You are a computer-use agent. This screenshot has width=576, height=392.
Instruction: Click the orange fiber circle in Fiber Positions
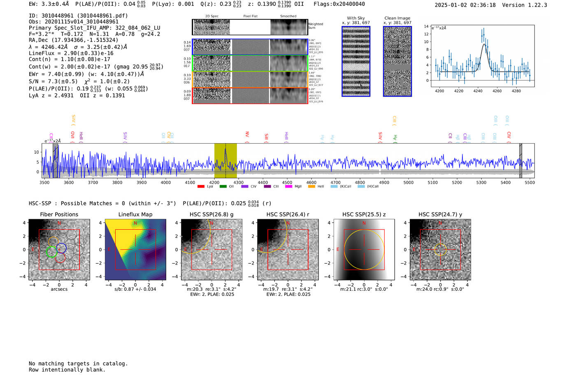point(53,242)
